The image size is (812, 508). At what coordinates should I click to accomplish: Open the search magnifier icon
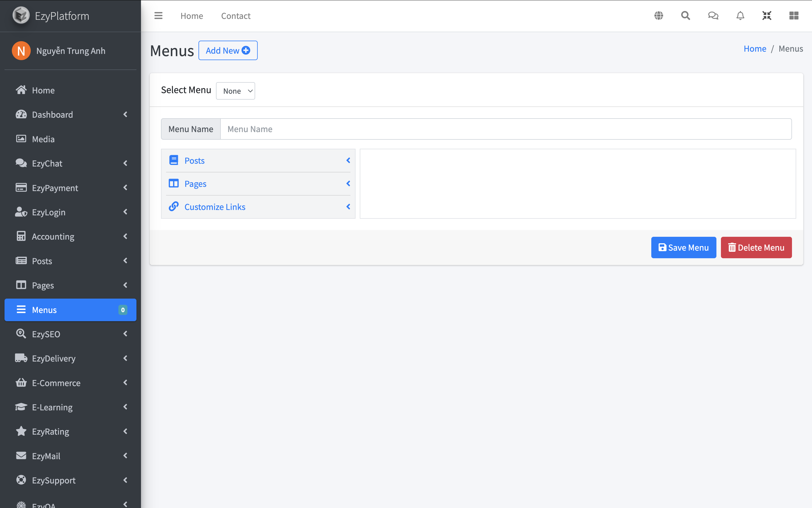pos(685,16)
